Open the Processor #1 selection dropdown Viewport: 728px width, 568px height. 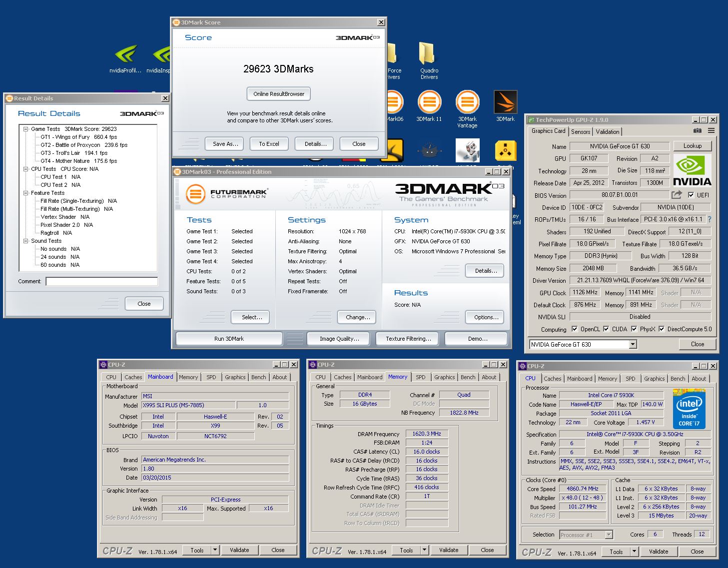(x=586, y=535)
